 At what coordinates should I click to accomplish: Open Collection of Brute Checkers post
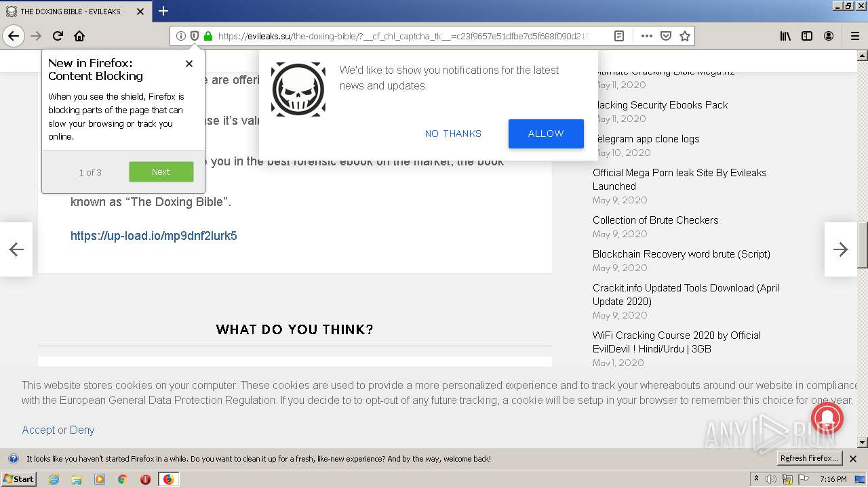pyautogui.click(x=655, y=220)
